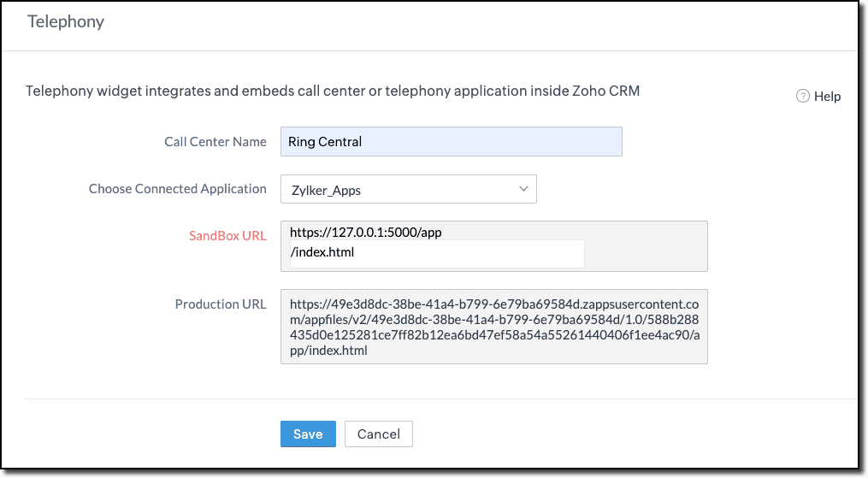Click the chevron arrow beside Zylker_Apps
Viewport: 868px width, 478px height.
click(x=523, y=189)
